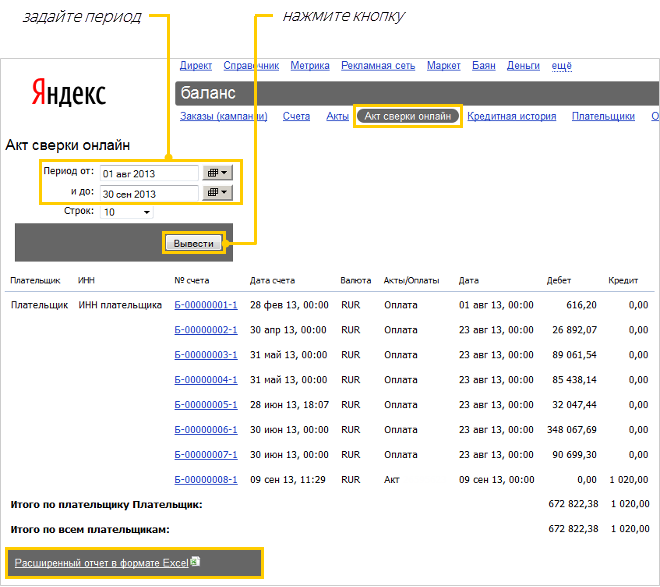Image resolution: width=660 pixels, height=587 pixels.
Task: Switch to the Плательщики tab
Action: pos(603,116)
